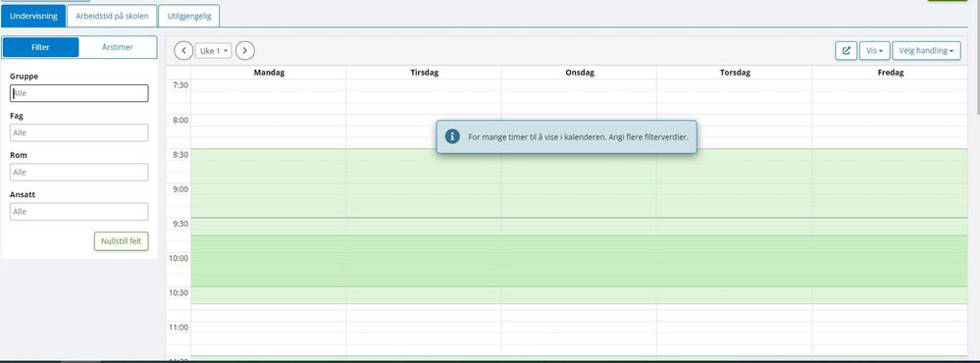Switch to Arbeidstid på skolen tab
The height and width of the screenshot is (363, 980).
(x=112, y=17)
